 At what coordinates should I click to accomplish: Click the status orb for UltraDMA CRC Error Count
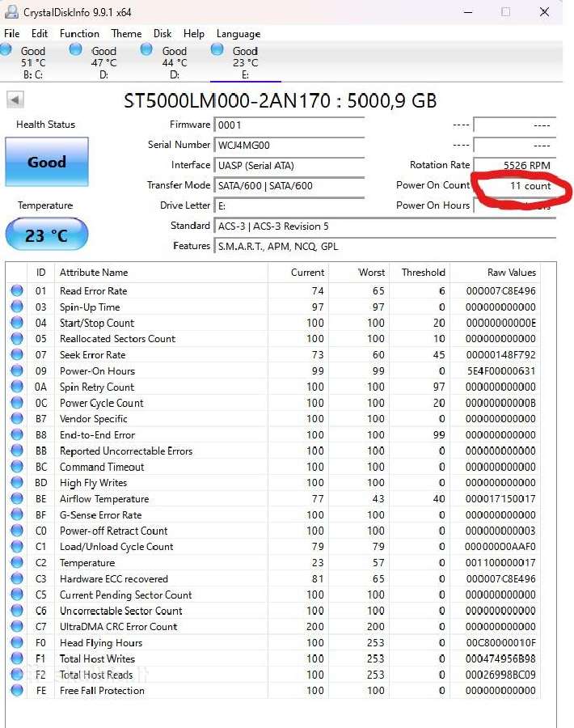tap(17, 627)
